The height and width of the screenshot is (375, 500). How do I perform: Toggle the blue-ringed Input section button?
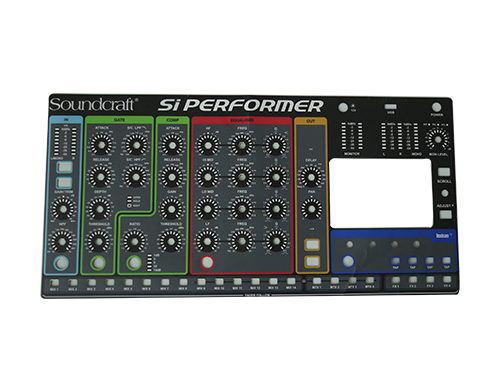pyautogui.click(x=61, y=263)
